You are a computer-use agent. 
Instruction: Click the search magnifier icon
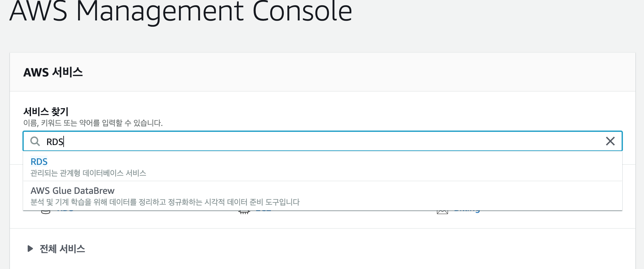coord(35,141)
